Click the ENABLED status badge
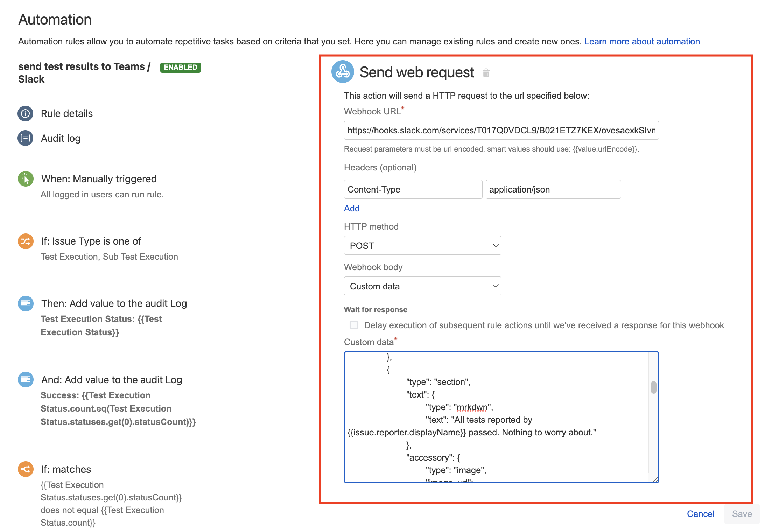Image resolution: width=779 pixels, height=532 pixels. 181,67
